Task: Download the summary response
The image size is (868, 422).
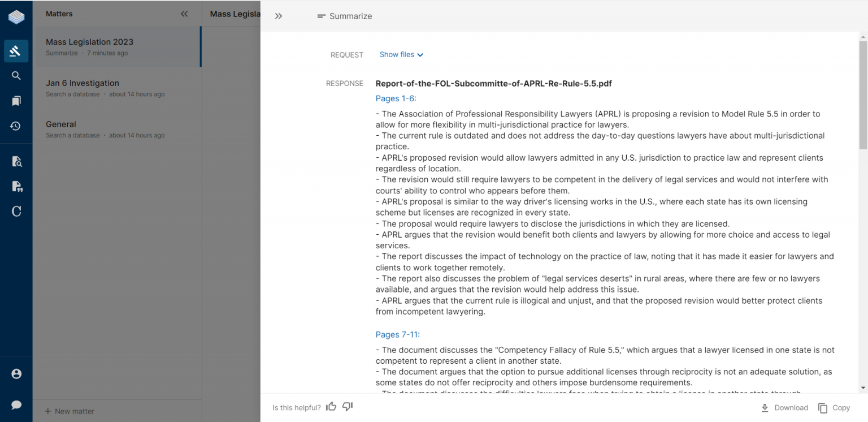Action: coord(784,407)
